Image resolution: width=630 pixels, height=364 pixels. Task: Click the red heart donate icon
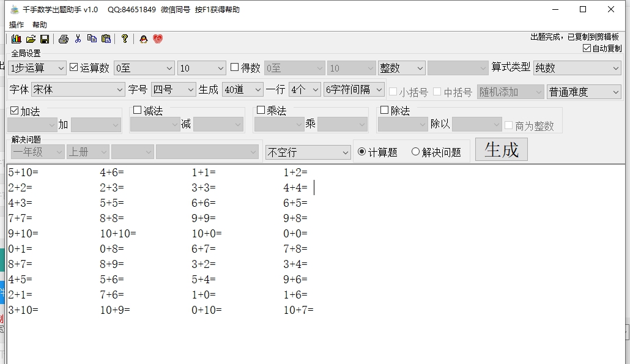coord(158,39)
